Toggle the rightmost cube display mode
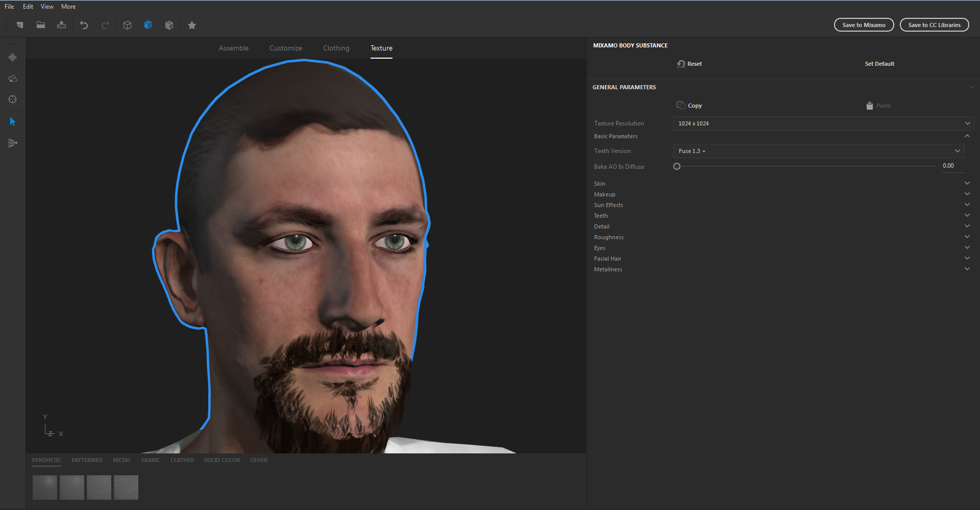 pyautogui.click(x=169, y=25)
